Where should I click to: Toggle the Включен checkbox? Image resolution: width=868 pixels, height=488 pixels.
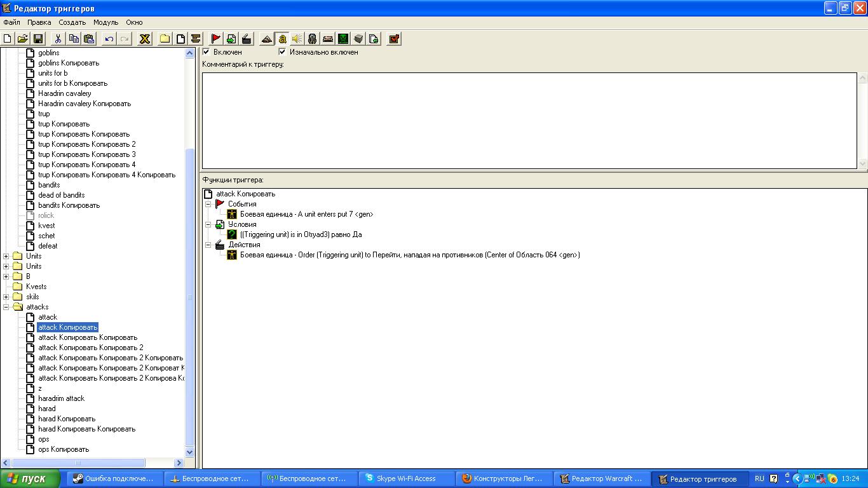[206, 52]
